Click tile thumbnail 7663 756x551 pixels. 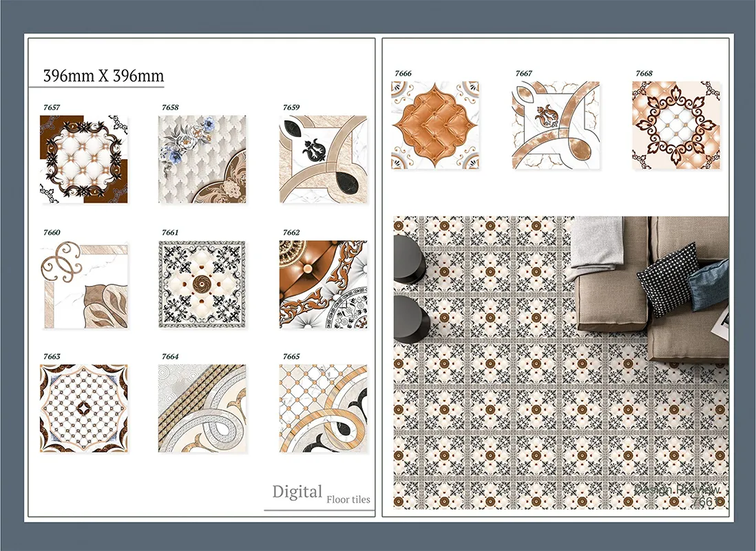point(83,408)
